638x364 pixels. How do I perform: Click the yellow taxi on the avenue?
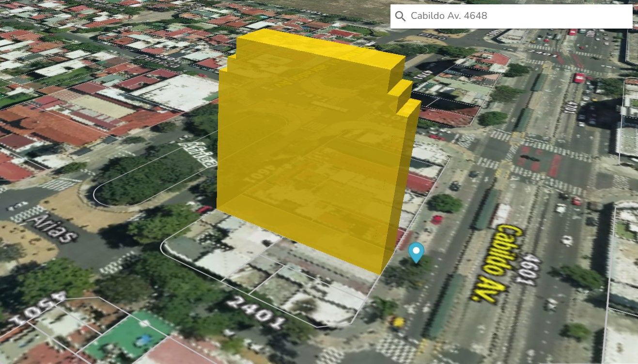(x=398, y=321)
